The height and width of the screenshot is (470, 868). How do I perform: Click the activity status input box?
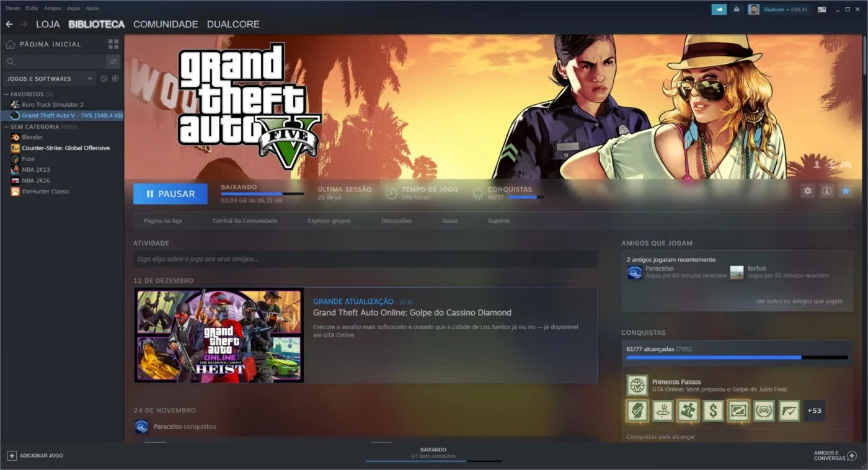(x=366, y=259)
